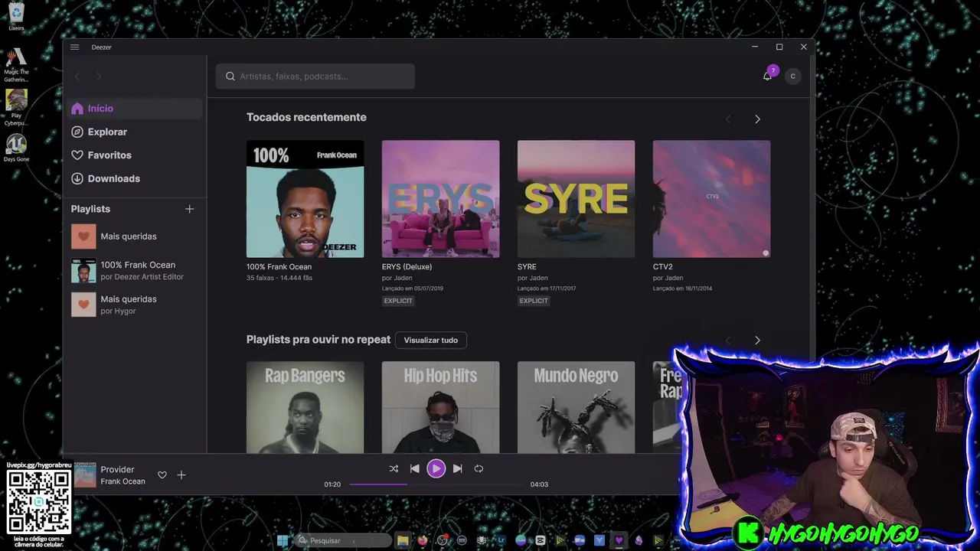Go forward with the navigation arrow

click(x=98, y=76)
